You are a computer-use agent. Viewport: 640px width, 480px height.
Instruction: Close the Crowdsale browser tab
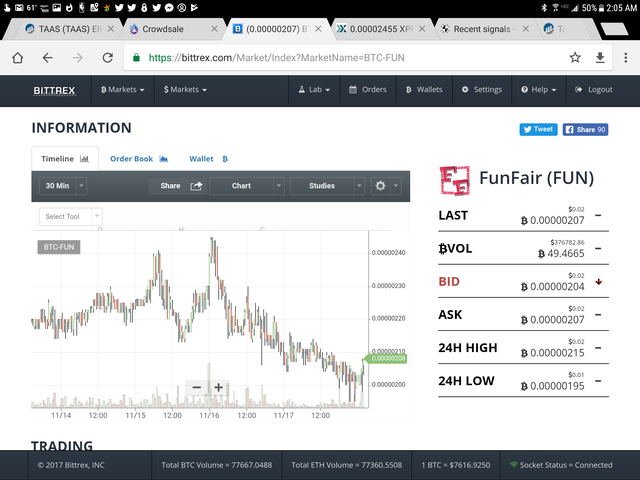point(214,29)
